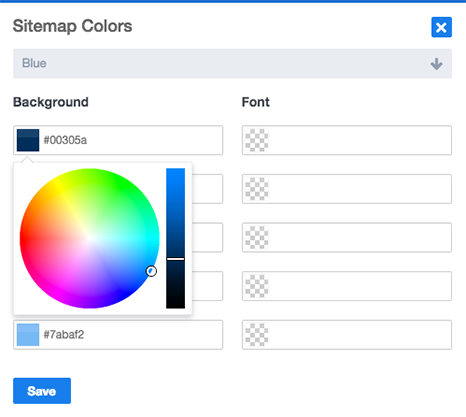Close the Sitemap Colors dialog
The height and width of the screenshot is (417, 466).
[441, 27]
